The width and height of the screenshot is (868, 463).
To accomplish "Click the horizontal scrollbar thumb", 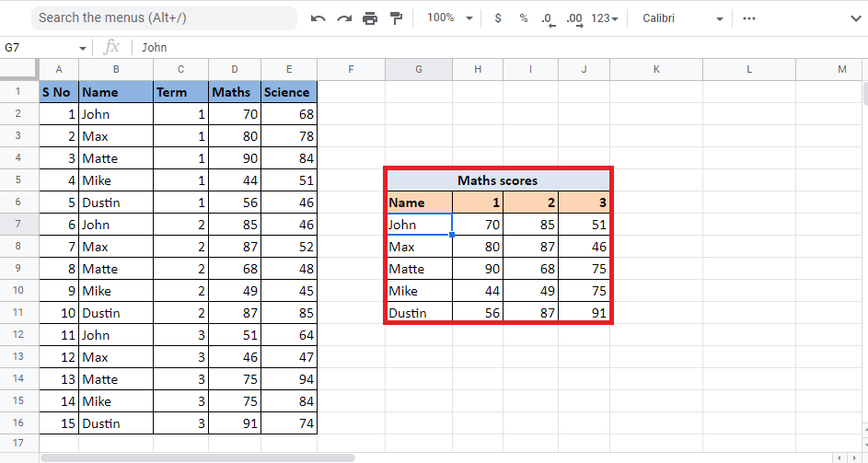I will (198, 458).
